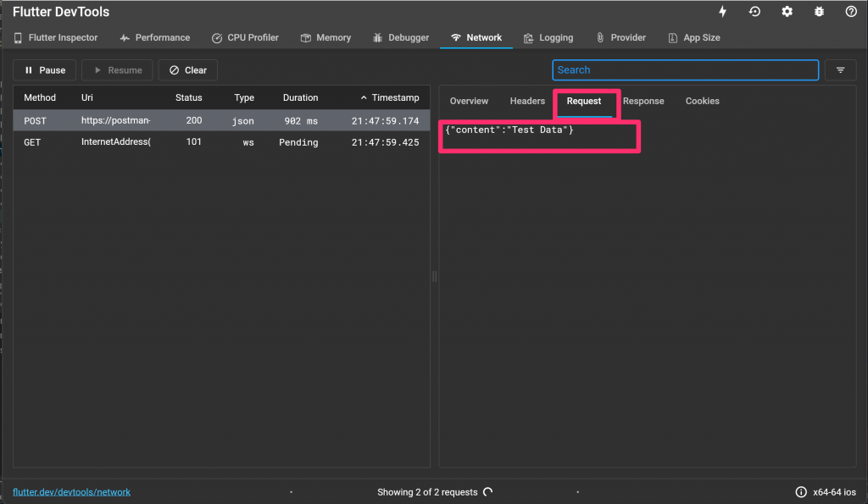Open the flutter.dev/devtools/network link
Screen dimensions: 868x504
(x=71, y=492)
